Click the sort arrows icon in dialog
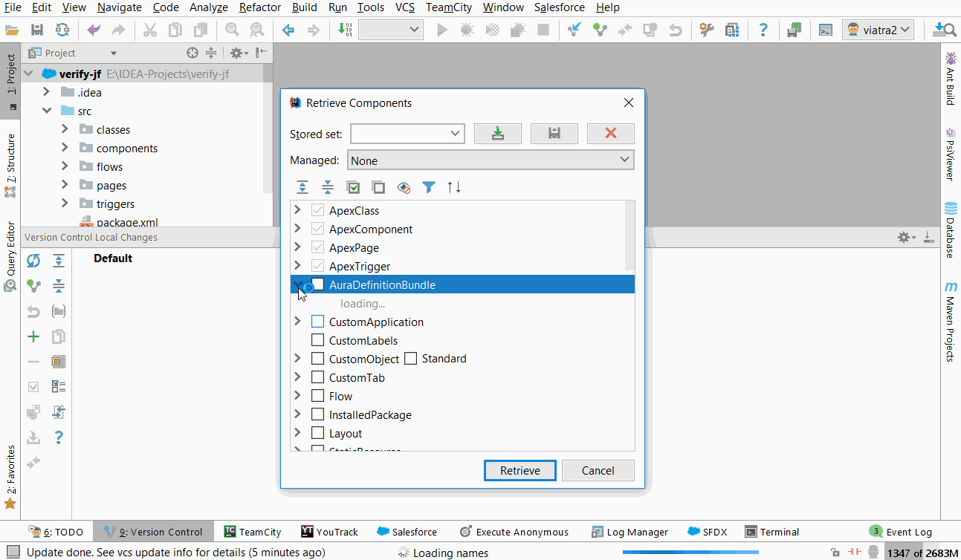The width and height of the screenshot is (961, 560). 454,187
